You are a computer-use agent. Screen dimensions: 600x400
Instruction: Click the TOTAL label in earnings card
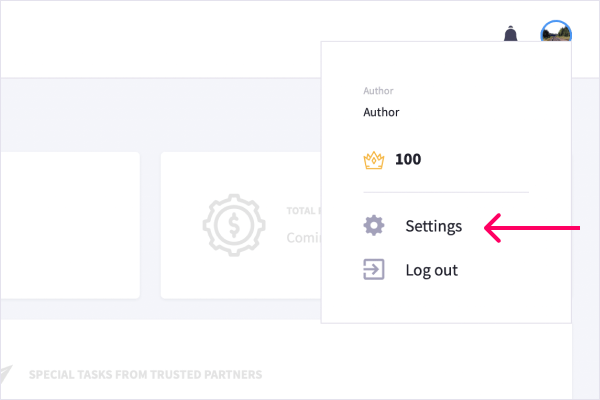coord(301,211)
